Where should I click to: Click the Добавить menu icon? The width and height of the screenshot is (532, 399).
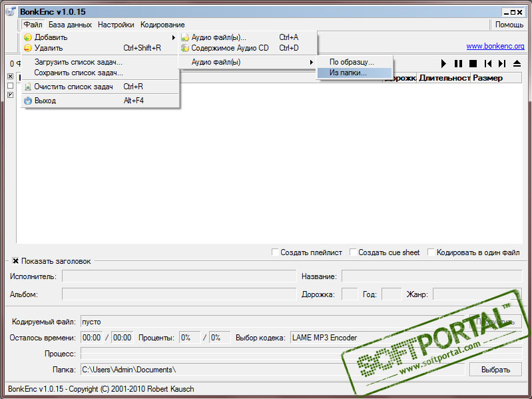click(28, 37)
